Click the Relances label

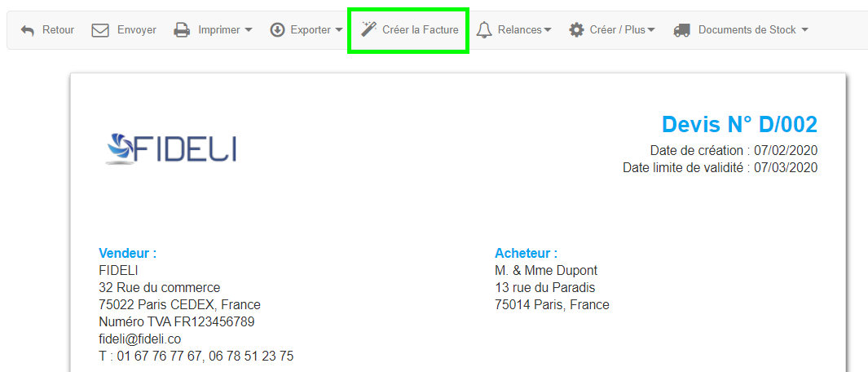520,30
